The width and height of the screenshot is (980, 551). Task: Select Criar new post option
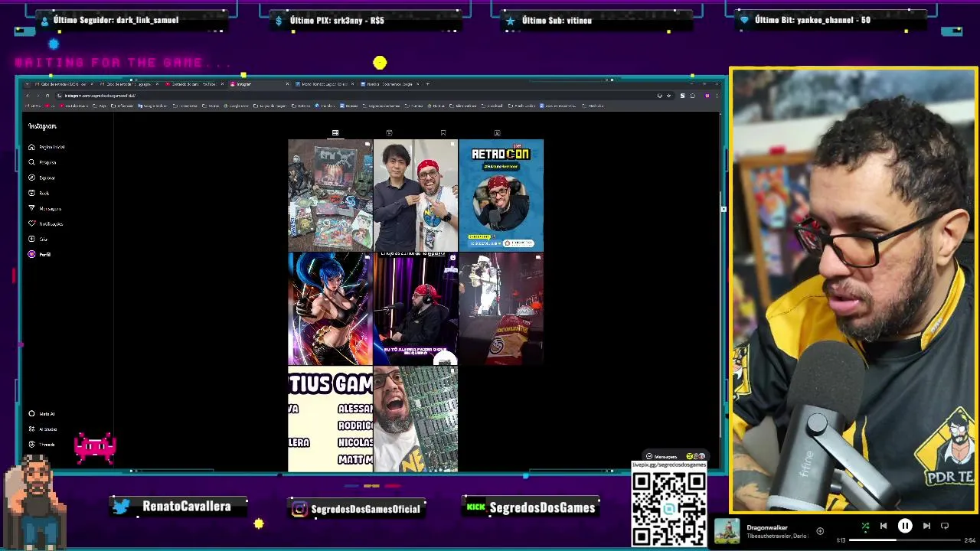pyautogui.click(x=38, y=239)
